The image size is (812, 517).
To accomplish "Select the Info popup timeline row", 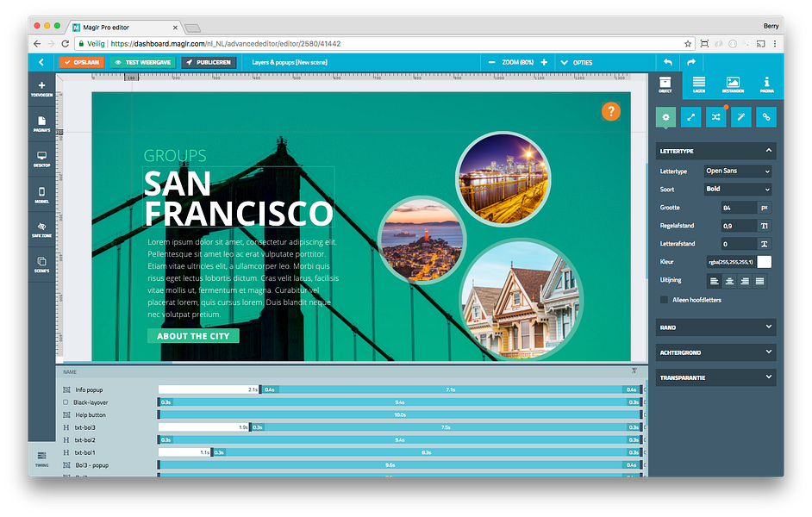I will tap(89, 389).
